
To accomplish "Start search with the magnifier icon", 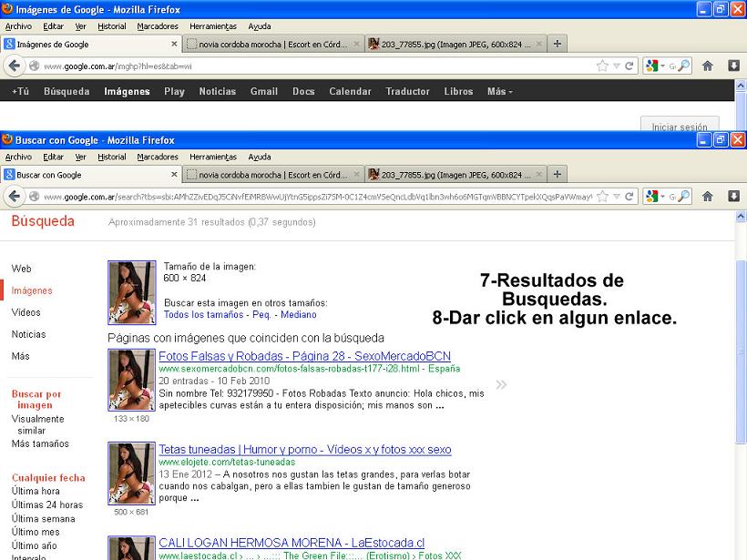I will click(685, 195).
